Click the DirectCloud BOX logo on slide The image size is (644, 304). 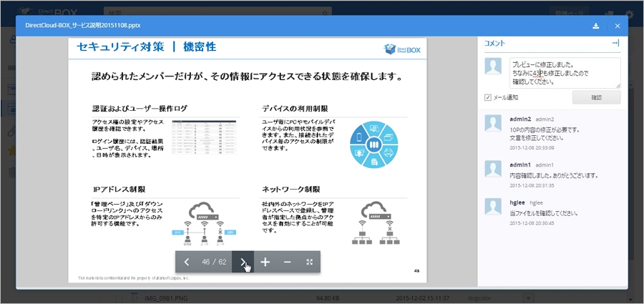402,49
